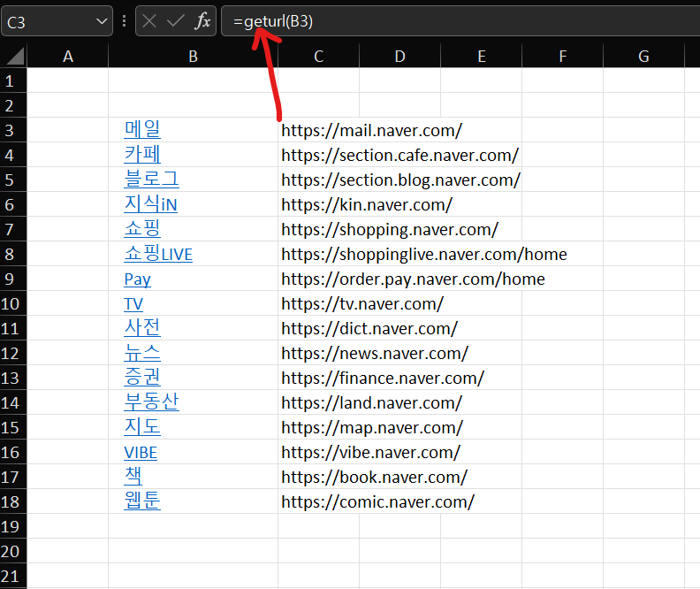Open the 부동산 hyperlink
Viewport: 700px width, 589px height.
[151, 402]
